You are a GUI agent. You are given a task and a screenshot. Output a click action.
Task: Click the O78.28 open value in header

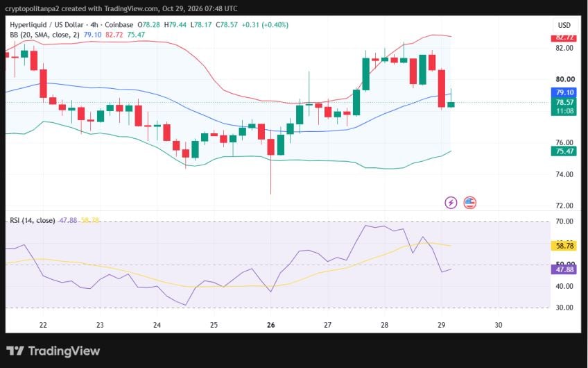point(148,25)
